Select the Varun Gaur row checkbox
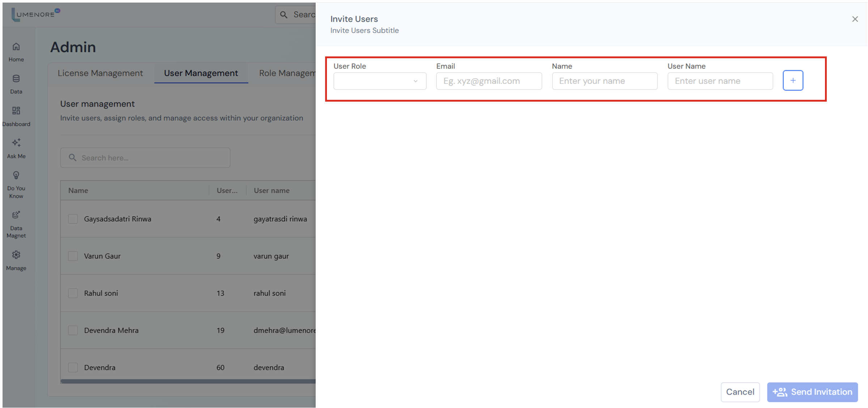Screen dimensions: 868x408 coord(73,256)
